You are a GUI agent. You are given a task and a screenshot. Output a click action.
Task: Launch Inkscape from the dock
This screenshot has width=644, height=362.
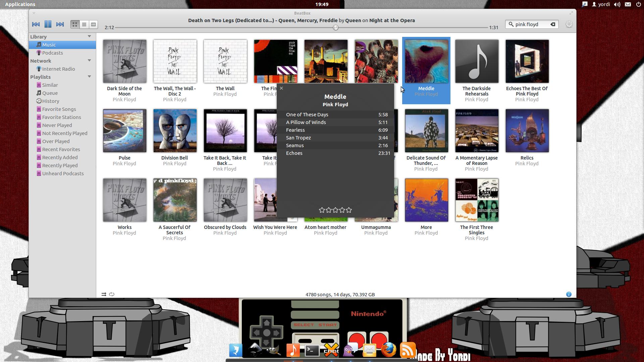point(255,350)
